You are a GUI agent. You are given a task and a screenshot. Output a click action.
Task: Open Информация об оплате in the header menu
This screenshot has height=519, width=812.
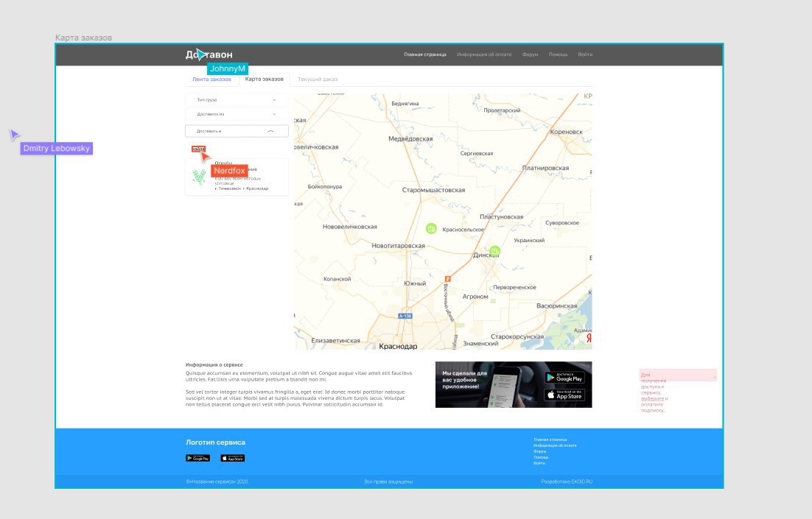484,54
